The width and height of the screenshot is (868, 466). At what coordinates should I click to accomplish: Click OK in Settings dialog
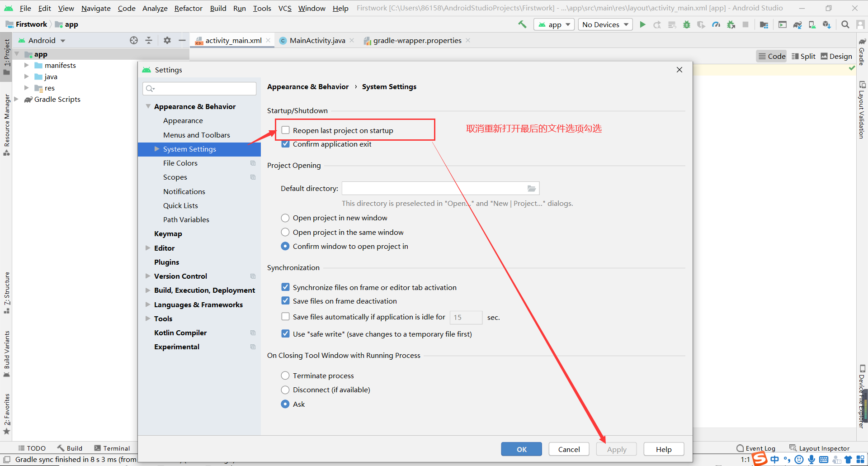click(521, 449)
